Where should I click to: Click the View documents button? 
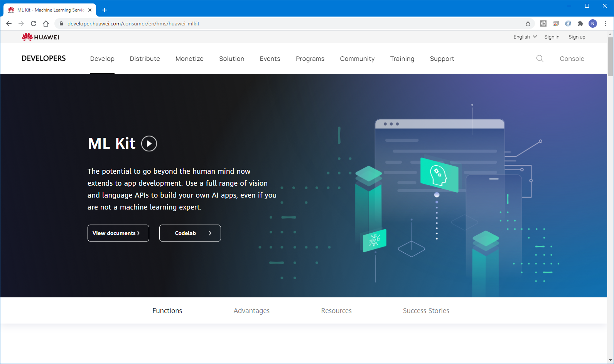[x=118, y=233]
